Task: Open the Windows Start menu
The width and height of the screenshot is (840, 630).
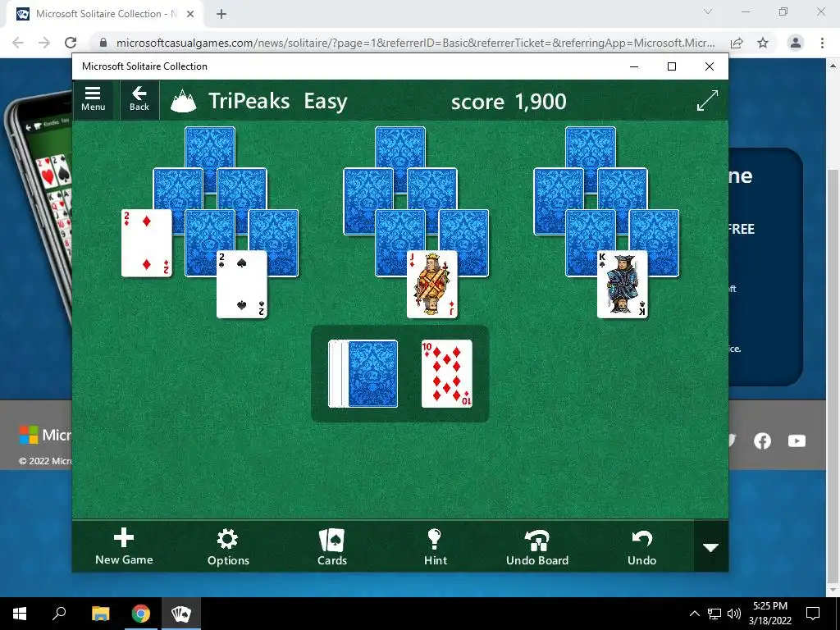Action: click(x=20, y=614)
